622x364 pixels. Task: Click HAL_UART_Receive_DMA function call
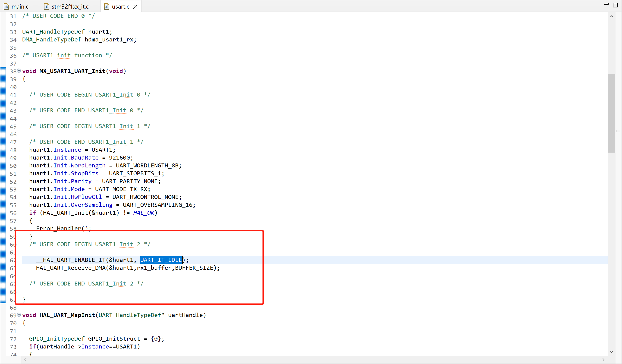coord(71,268)
